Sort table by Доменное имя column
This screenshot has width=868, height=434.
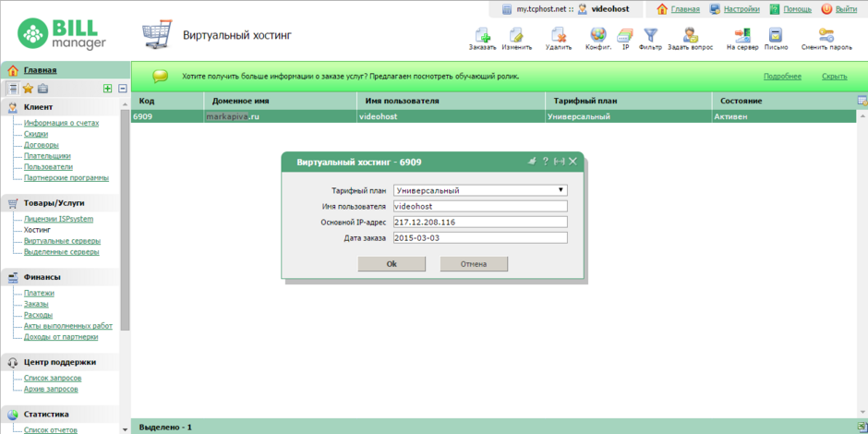pyautogui.click(x=281, y=101)
